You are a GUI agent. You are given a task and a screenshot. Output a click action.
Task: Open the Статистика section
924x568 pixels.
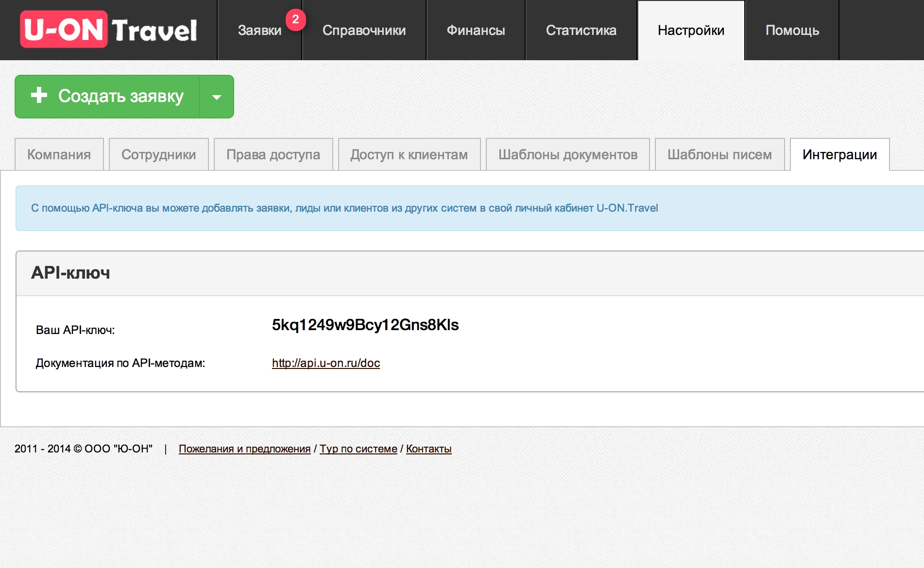point(581,31)
